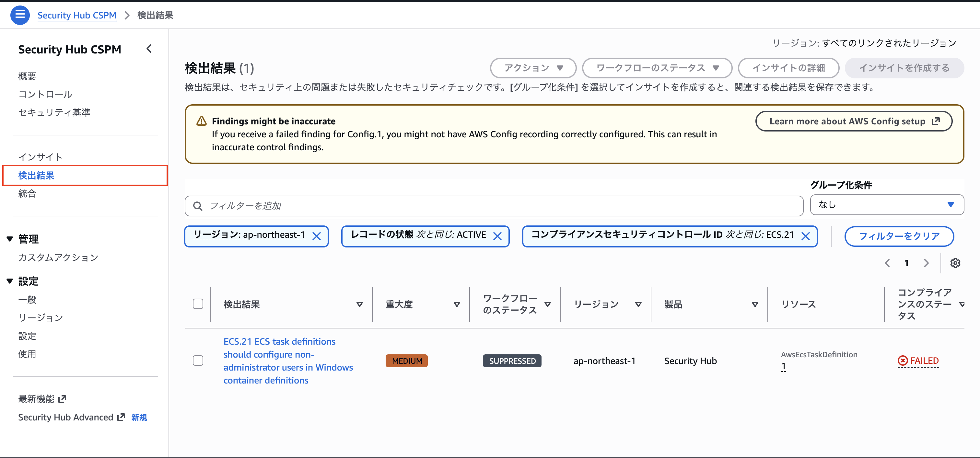Remove the ACTIVE record state filter chip
Image resolution: width=980 pixels, height=458 pixels.
[497, 236]
